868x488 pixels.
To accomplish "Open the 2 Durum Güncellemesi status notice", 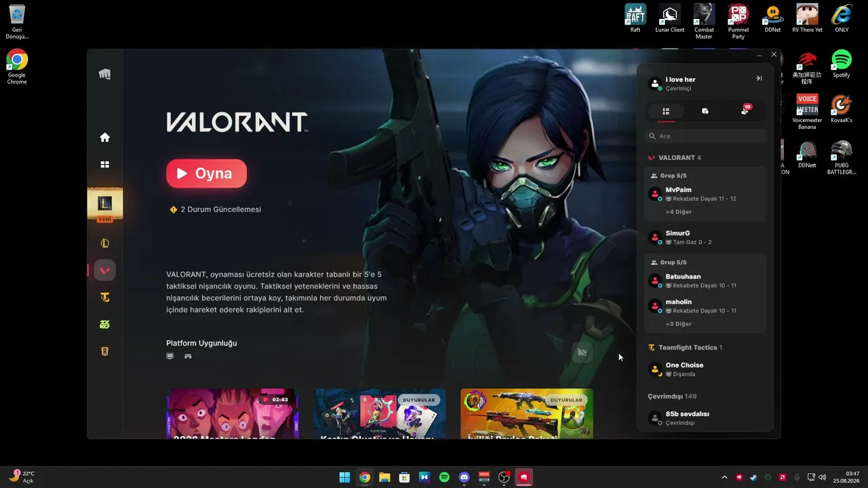I will pos(215,209).
